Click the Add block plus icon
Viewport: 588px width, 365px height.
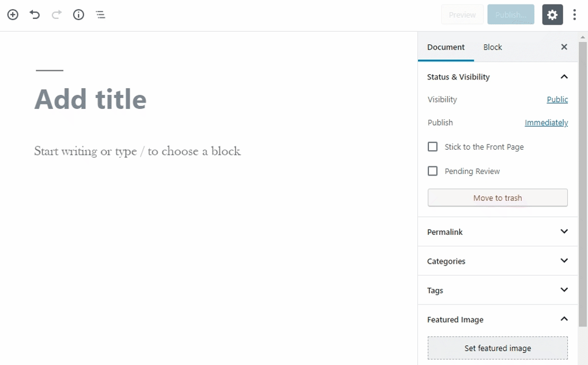pos(13,15)
